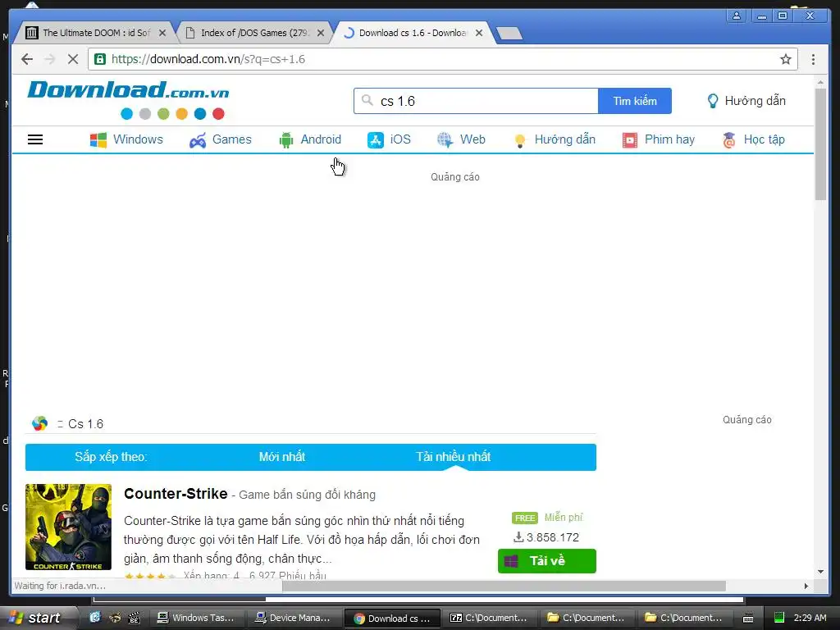Viewport: 840px width, 630px height.
Task: Click the Học tập graduate icon
Action: 728,139
